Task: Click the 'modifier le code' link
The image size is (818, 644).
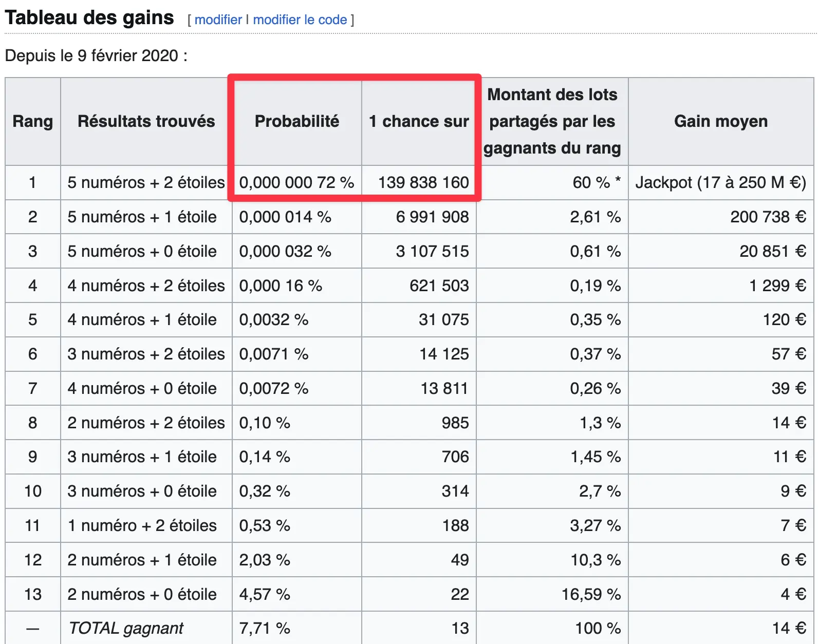Action: point(300,20)
